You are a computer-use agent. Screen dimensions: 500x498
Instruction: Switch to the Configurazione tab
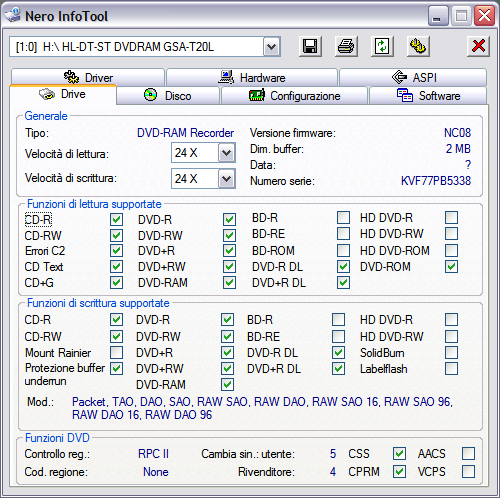(295, 96)
